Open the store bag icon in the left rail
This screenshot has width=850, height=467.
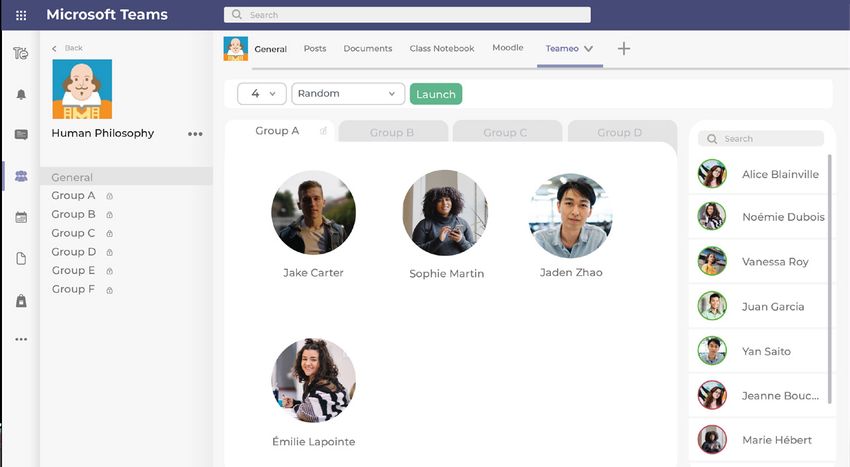click(x=21, y=300)
